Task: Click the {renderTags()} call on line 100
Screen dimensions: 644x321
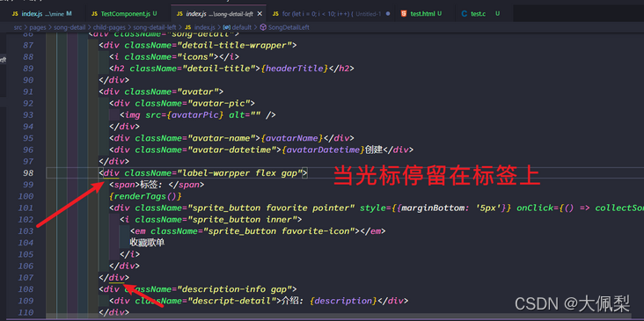Action: tap(145, 197)
